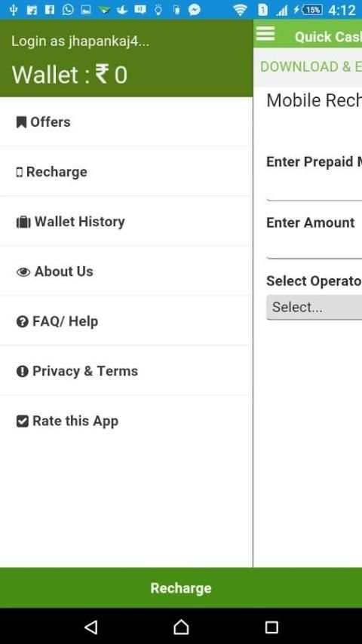Tap the eye icon beside About Us

point(23,272)
